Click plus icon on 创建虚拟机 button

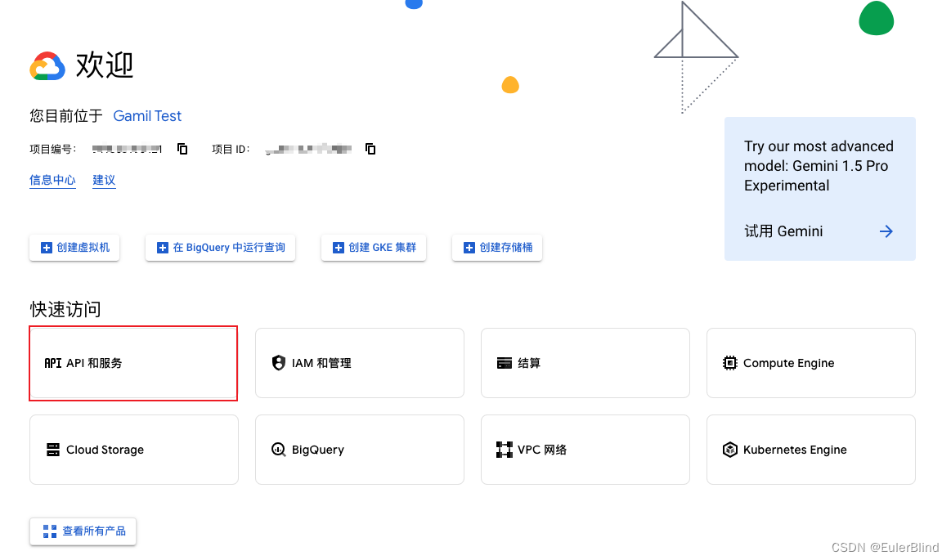46,248
